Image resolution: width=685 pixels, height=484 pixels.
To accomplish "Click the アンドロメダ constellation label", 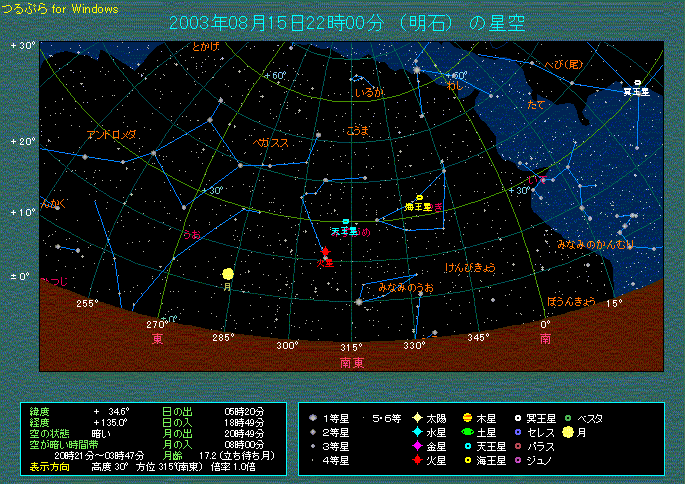I will point(111,134).
